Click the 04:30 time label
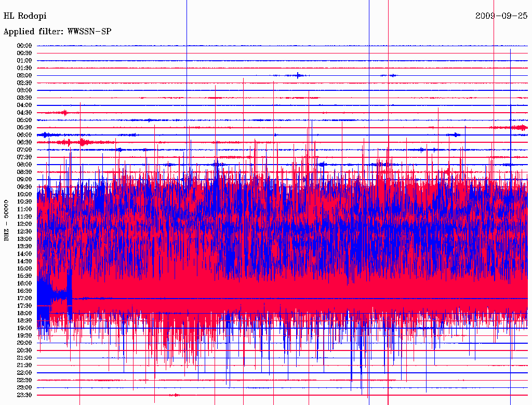Screen dimensions: 532x405 click(24, 113)
